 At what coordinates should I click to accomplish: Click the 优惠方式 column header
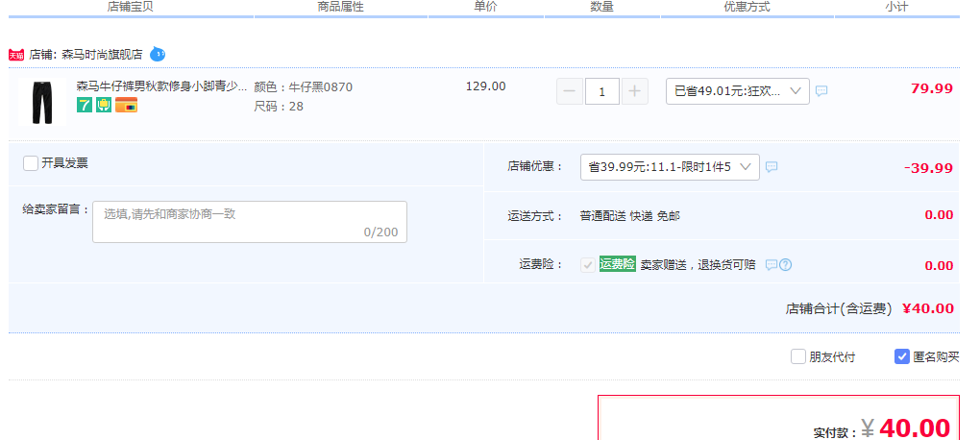point(747,7)
